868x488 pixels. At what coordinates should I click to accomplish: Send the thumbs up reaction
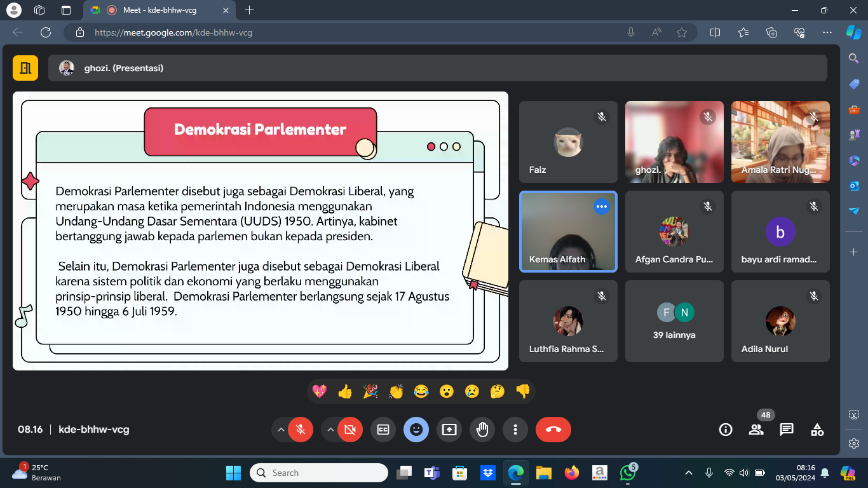pyautogui.click(x=345, y=391)
